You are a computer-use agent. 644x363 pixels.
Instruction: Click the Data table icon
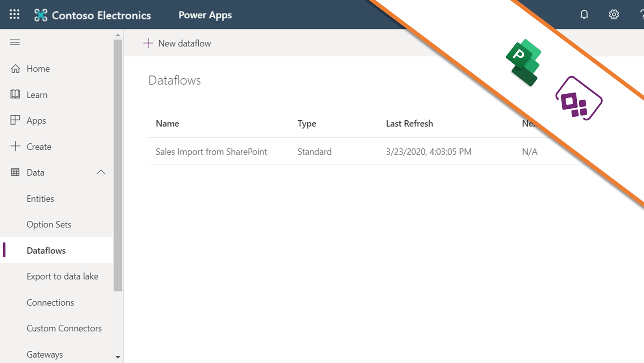[x=15, y=172]
